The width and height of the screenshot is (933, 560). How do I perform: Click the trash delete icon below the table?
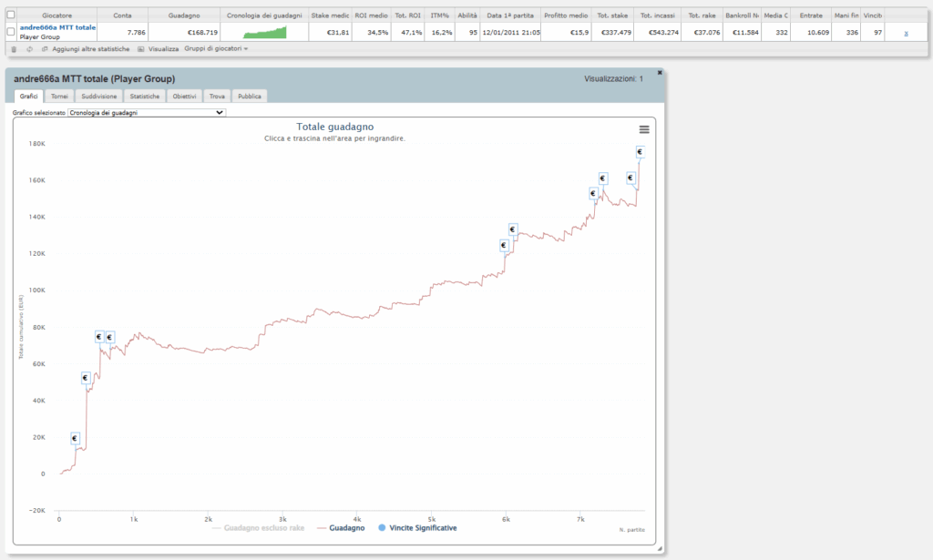pyautogui.click(x=15, y=49)
